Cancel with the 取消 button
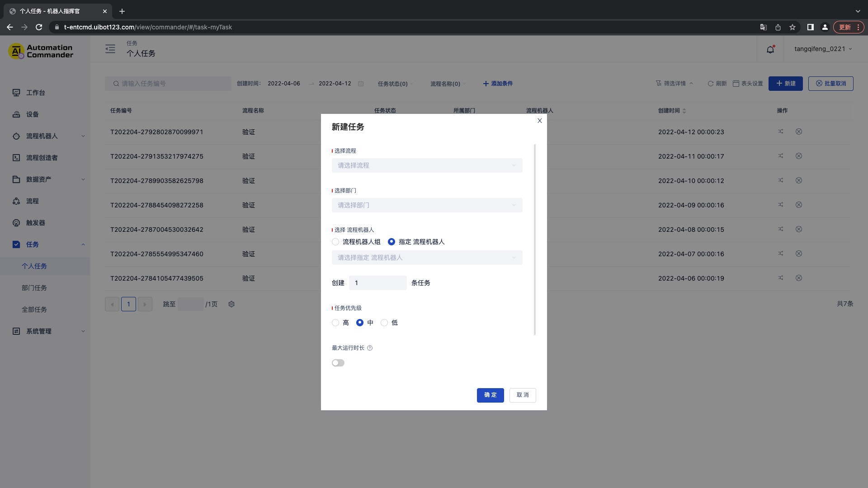The image size is (868, 488). coord(523,395)
